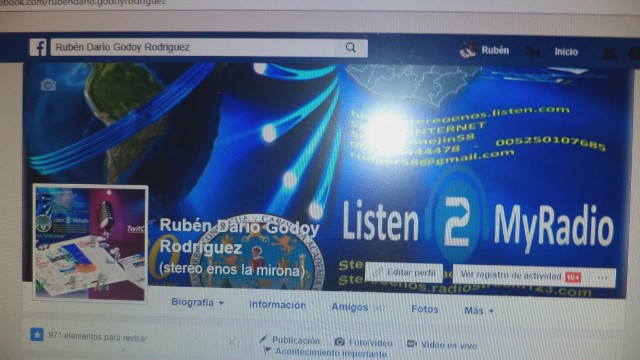This screenshot has height=360, width=640.
Task: Click the friend requests icon
Action: [x=609, y=54]
